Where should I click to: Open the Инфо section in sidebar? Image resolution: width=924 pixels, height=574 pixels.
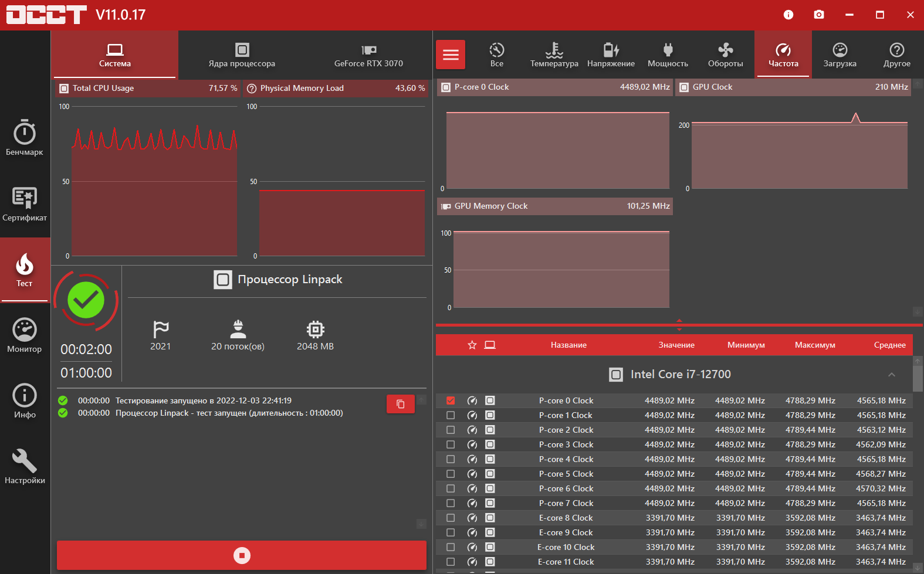[25, 401]
